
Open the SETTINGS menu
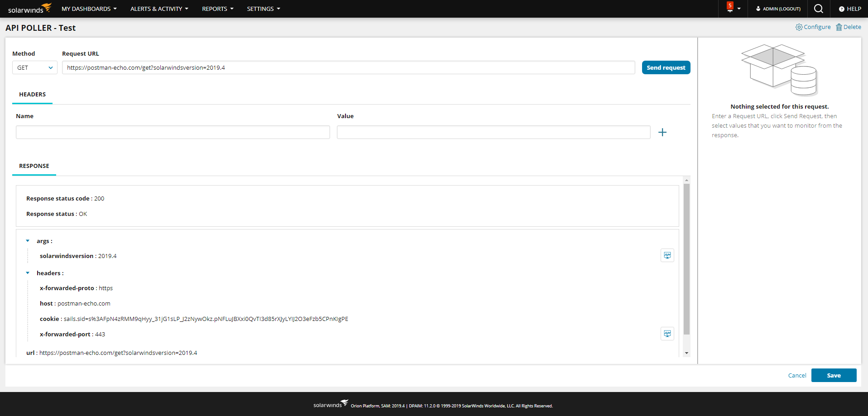[x=264, y=9]
